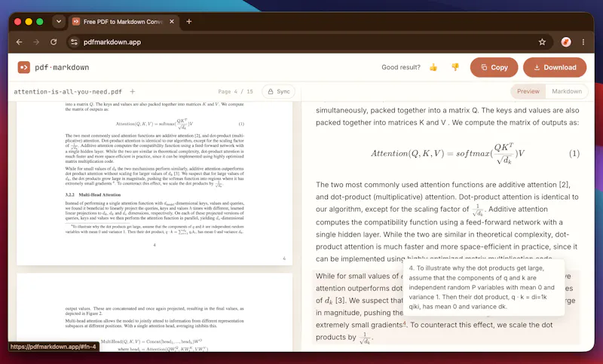This screenshot has height=364, width=603.
Task: Click the pdf·markdown brand name
Action: tap(62, 67)
